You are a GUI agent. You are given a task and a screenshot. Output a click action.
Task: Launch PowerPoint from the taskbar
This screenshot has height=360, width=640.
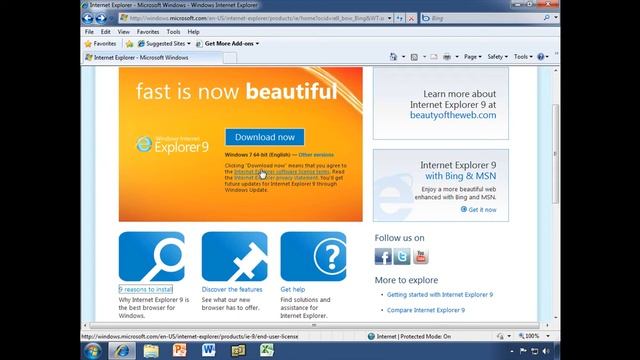click(x=180, y=351)
